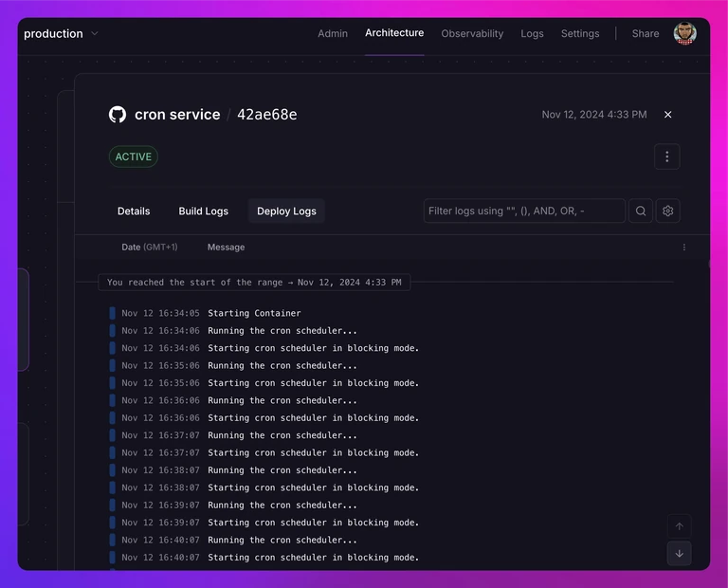Select the 16:35:06 'Running the cron scheduler...' line

282,365
